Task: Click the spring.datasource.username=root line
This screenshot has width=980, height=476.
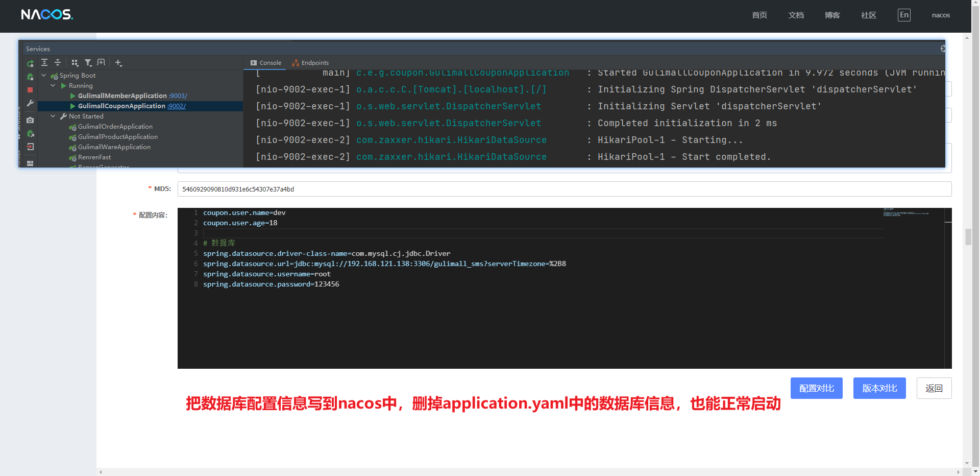Action: click(x=267, y=274)
